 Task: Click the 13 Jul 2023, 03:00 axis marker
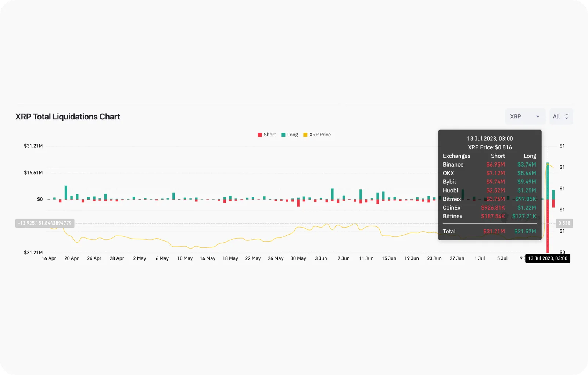548,258
